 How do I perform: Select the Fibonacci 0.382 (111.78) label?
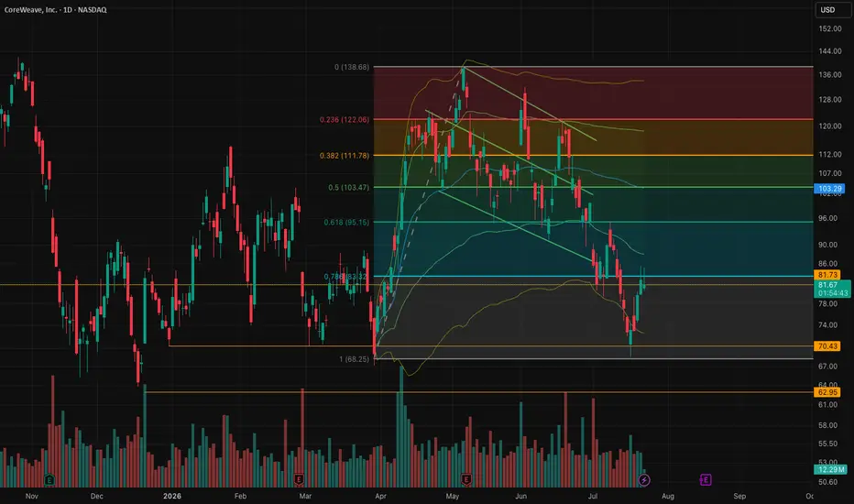pos(345,155)
